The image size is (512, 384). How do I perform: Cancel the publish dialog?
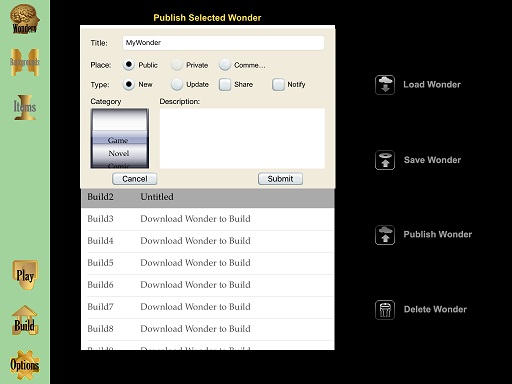(x=135, y=179)
